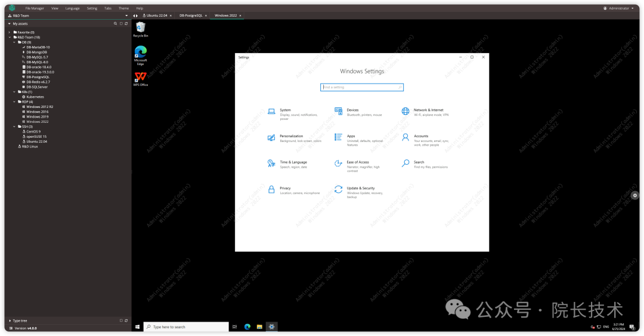Launch Edge from the remote taskbar
Image resolution: width=644 pixels, height=336 pixels.
(247, 327)
